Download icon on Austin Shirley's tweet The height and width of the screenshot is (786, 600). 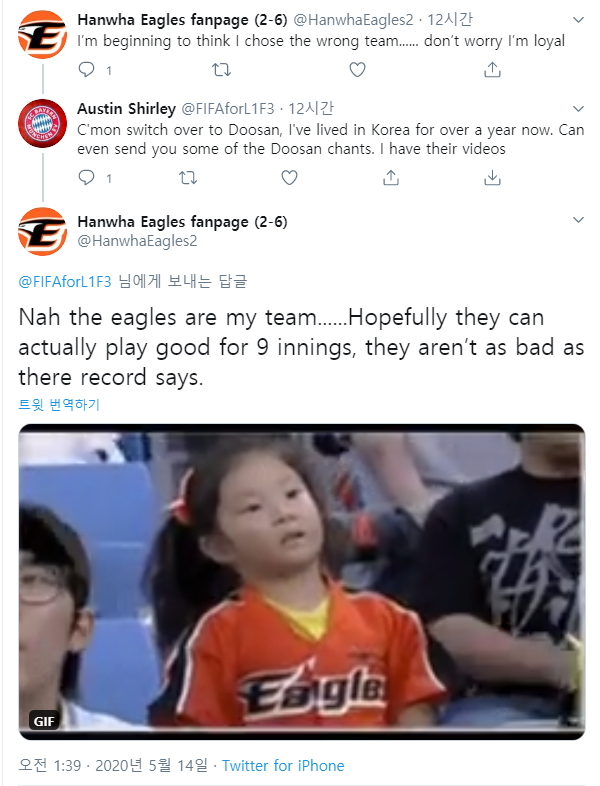click(x=492, y=177)
